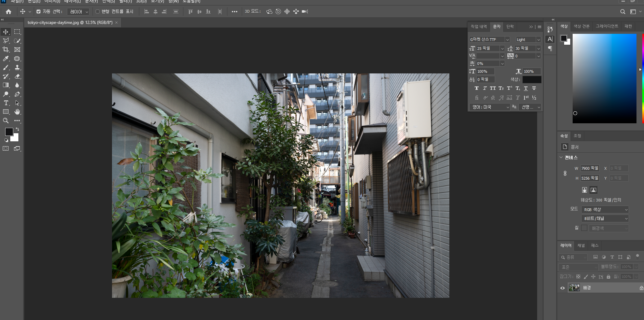Image resolution: width=644 pixels, height=320 pixels.
Task: Toggle Strikethrough text style
Action: [x=534, y=88]
